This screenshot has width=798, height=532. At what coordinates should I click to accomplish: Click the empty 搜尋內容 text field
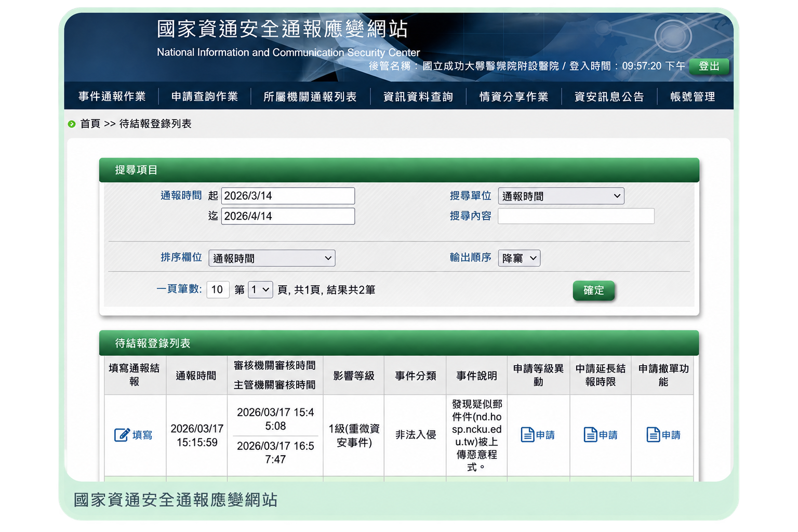576,216
